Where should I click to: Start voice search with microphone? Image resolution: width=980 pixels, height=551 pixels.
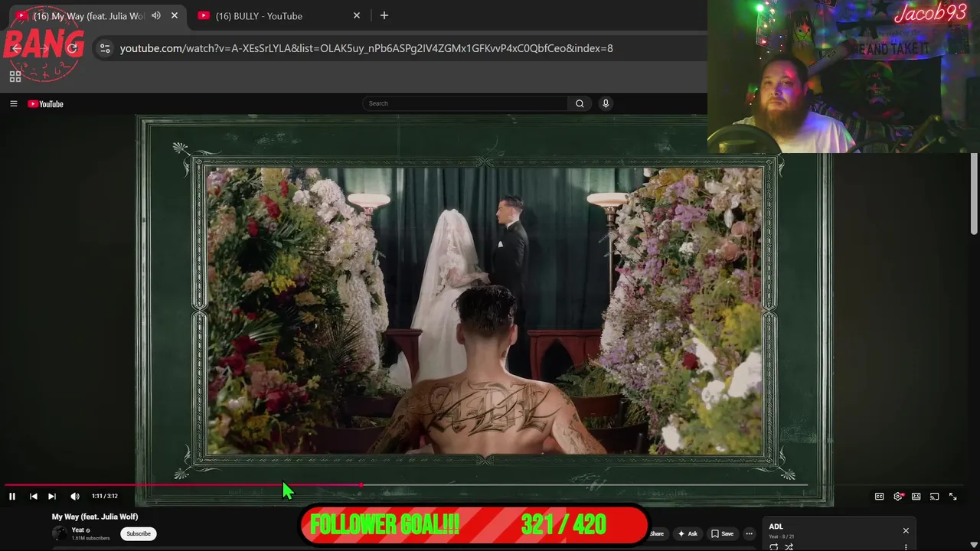606,103
